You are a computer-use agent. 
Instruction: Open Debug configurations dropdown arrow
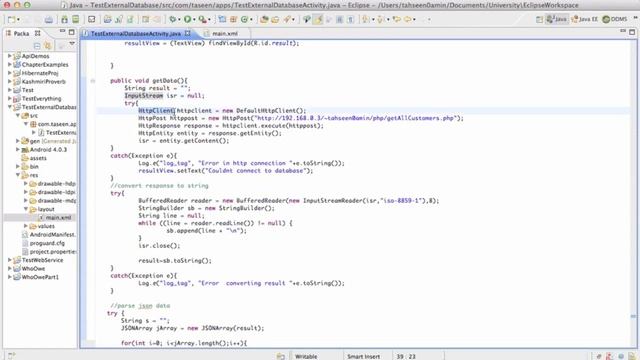click(179, 20)
